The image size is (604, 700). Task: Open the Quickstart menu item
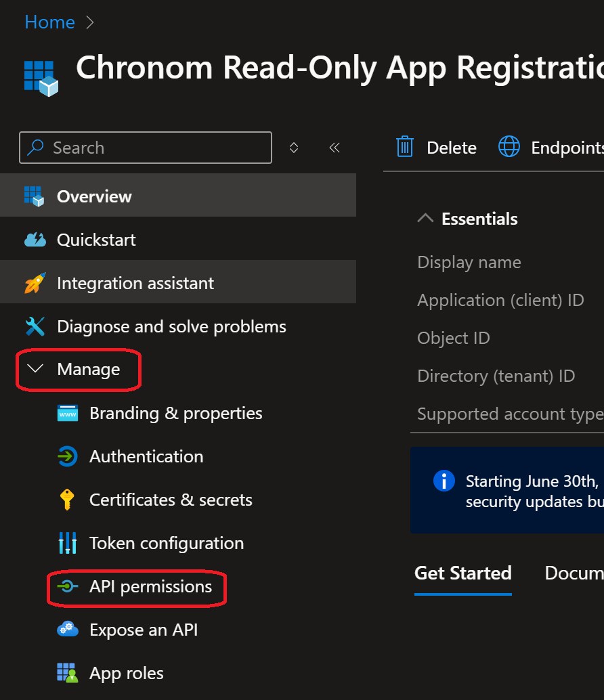pos(178,239)
